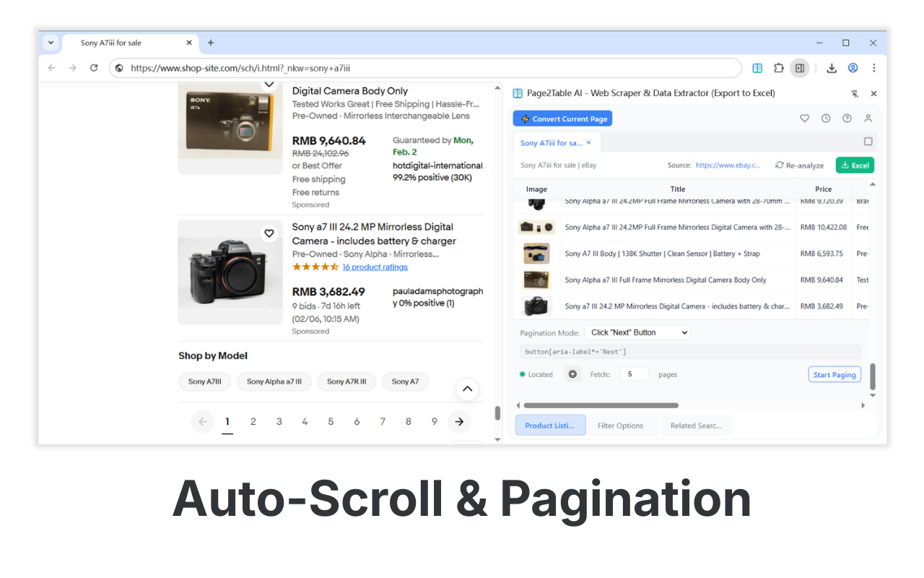Open the browser Extensions puzzle icon
Viewport: 924px width, 578px height.
pyautogui.click(x=778, y=68)
